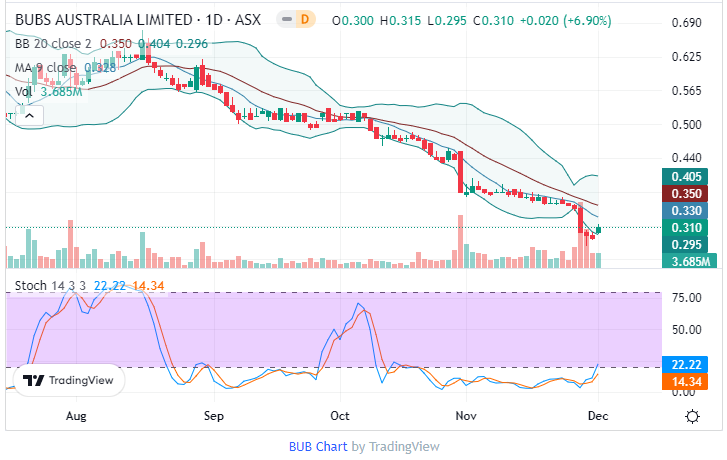The width and height of the screenshot is (727, 460).
Task: Click the gray market status pill indicator
Action: tap(286, 20)
